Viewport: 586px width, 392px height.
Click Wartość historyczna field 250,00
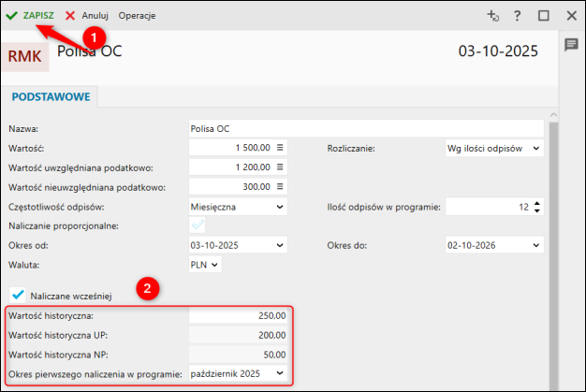[x=238, y=316]
